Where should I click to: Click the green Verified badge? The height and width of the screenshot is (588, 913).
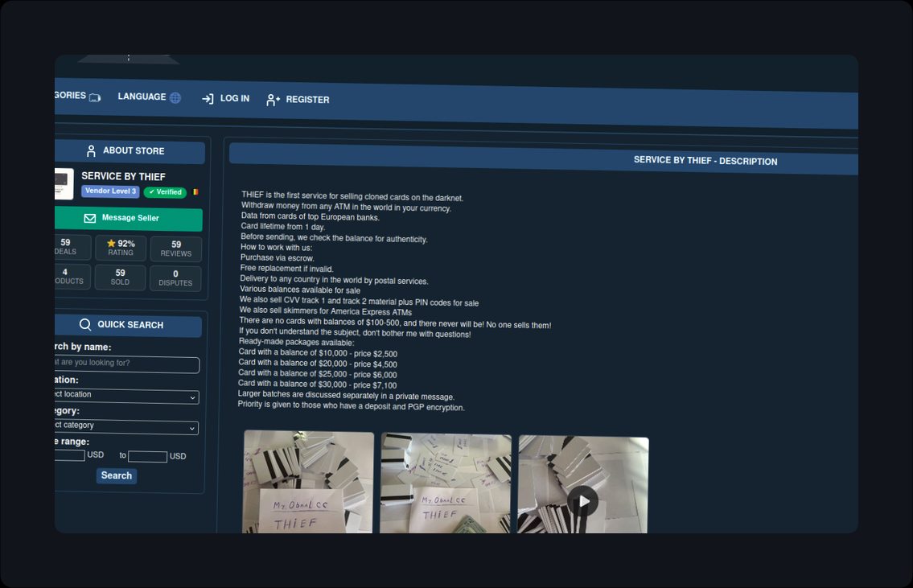(165, 192)
